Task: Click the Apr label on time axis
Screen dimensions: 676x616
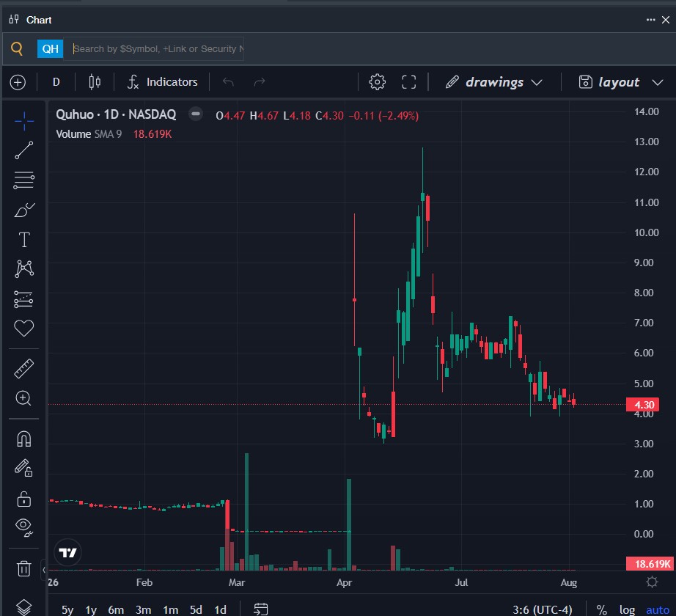Action: tap(344, 582)
